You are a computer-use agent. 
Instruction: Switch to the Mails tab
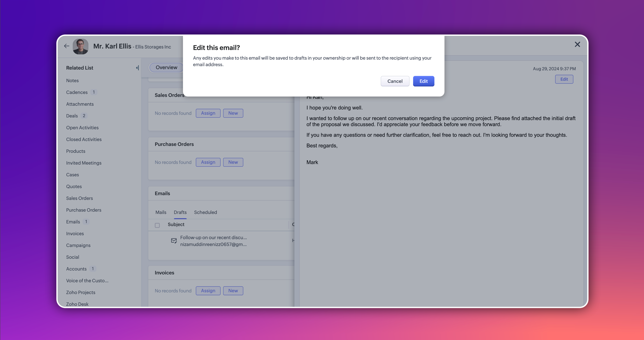point(161,212)
